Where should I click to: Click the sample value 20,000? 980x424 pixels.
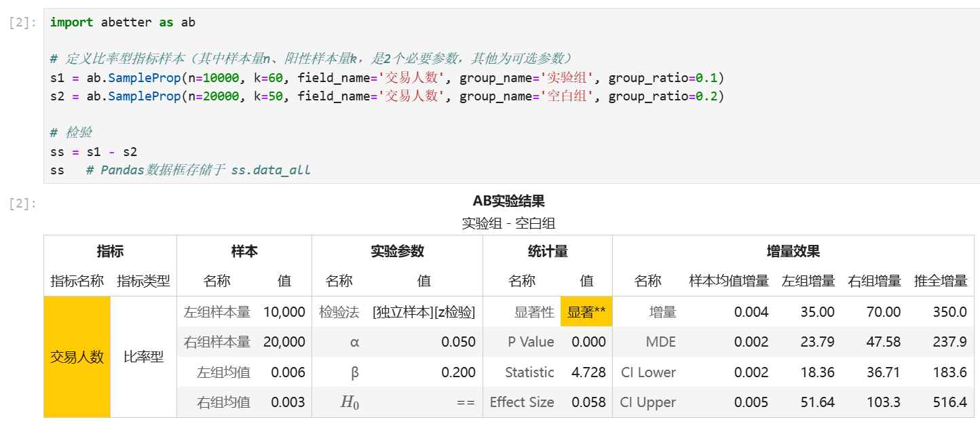284,342
